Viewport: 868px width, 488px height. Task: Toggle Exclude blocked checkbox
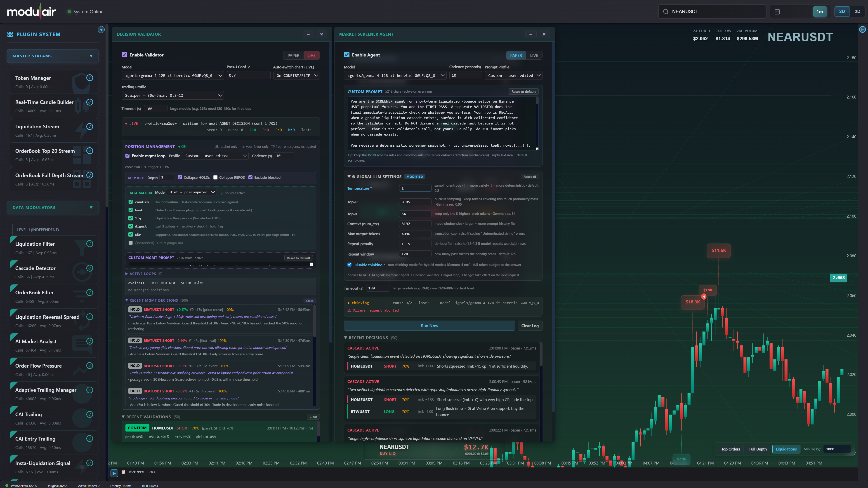pos(250,178)
